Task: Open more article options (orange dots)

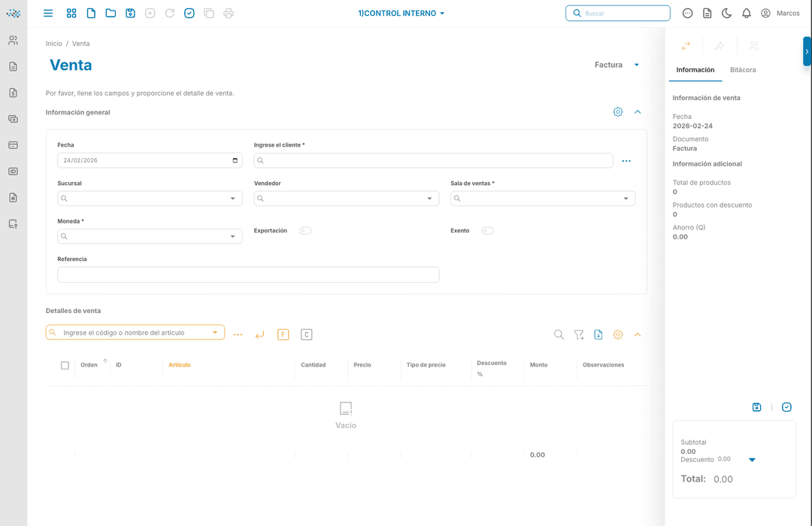Action: [238, 335]
